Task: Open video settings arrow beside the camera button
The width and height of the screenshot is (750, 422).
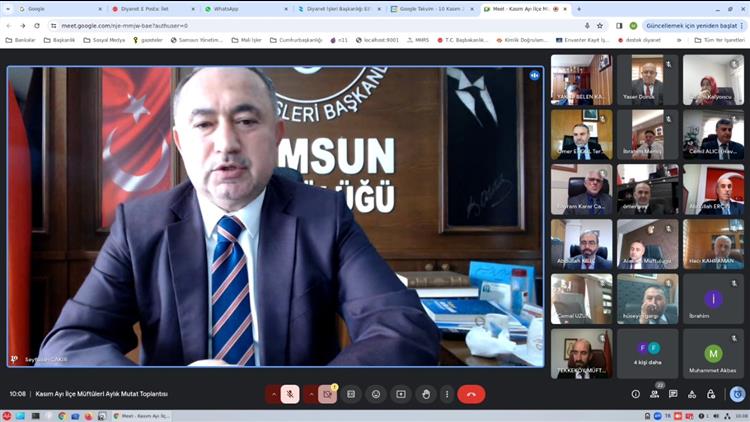Action: coord(311,394)
